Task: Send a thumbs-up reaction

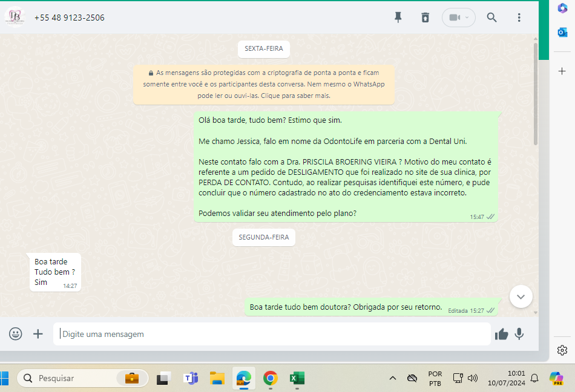Action: point(501,334)
